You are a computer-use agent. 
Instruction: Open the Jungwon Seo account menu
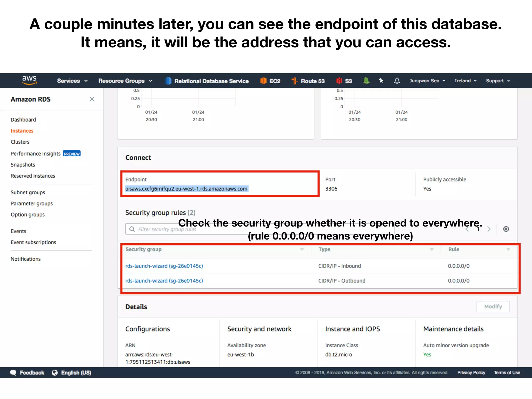coord(427,81)
